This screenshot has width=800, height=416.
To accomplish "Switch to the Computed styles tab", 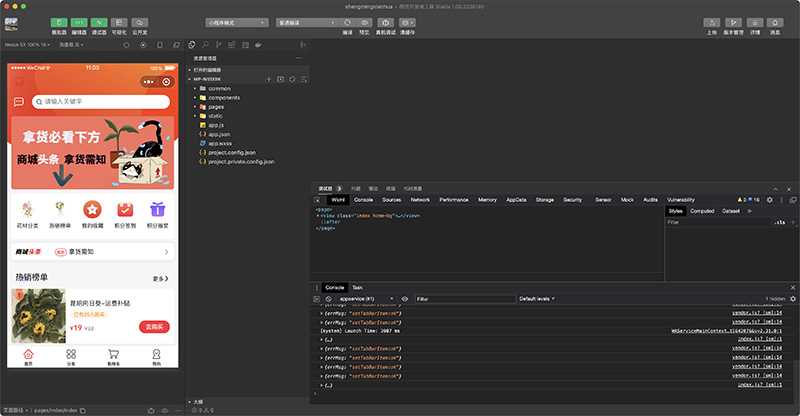I will (702, 211).
